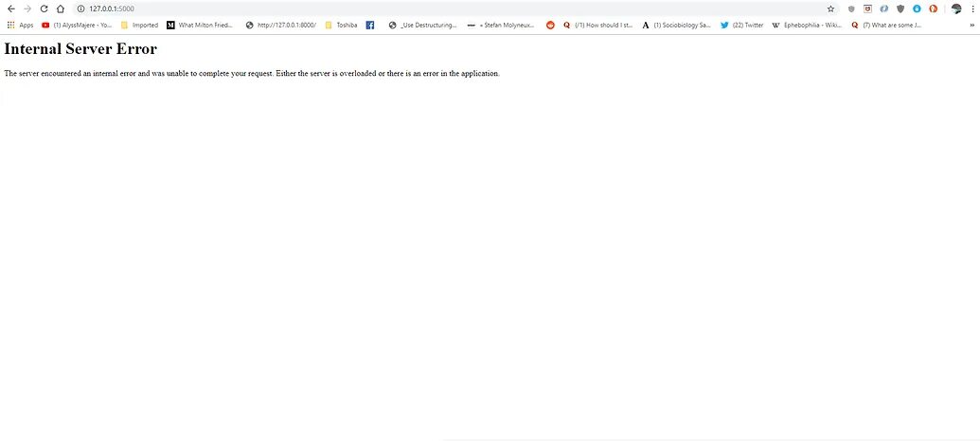Open the Ephebophilia Wikipedia bookmark
This screenshot has width=980, height=441.
point(807,26)
